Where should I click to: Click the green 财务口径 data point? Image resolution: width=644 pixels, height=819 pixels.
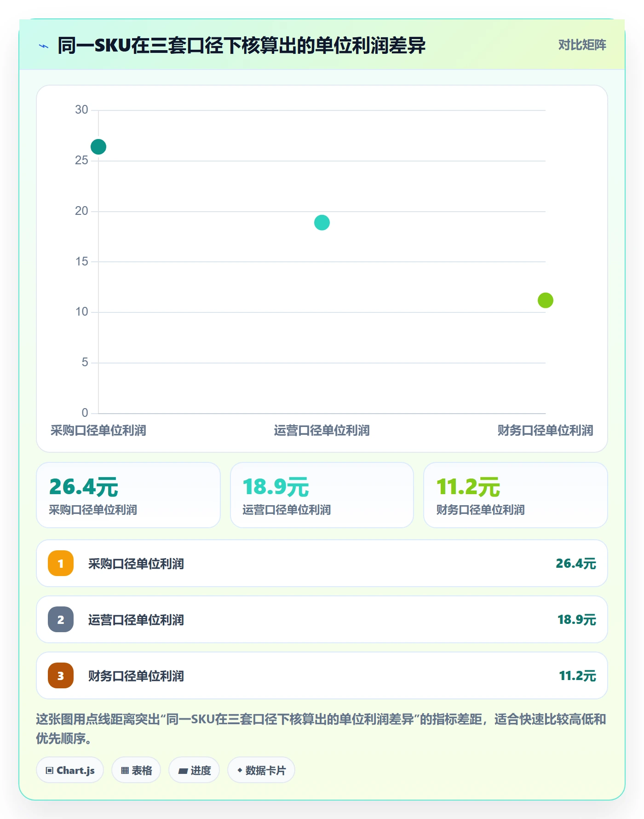click(546, 300)
